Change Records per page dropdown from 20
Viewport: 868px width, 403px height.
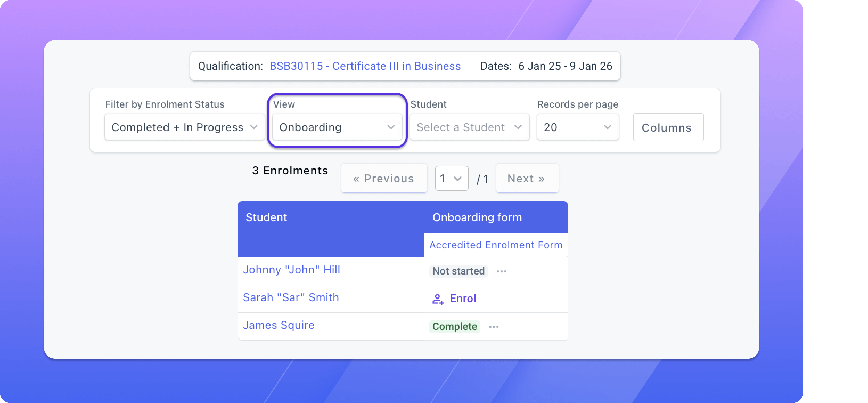[578, 127]
